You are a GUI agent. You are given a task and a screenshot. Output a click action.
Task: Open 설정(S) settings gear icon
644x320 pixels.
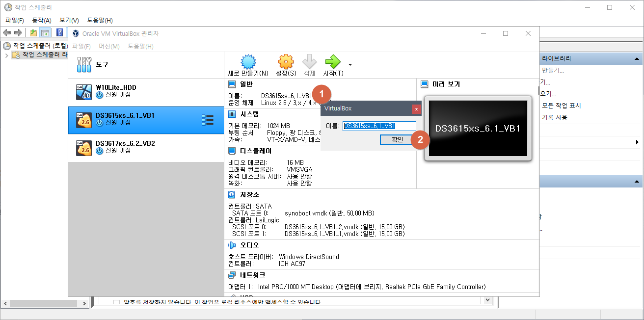[x=286, y=62]
